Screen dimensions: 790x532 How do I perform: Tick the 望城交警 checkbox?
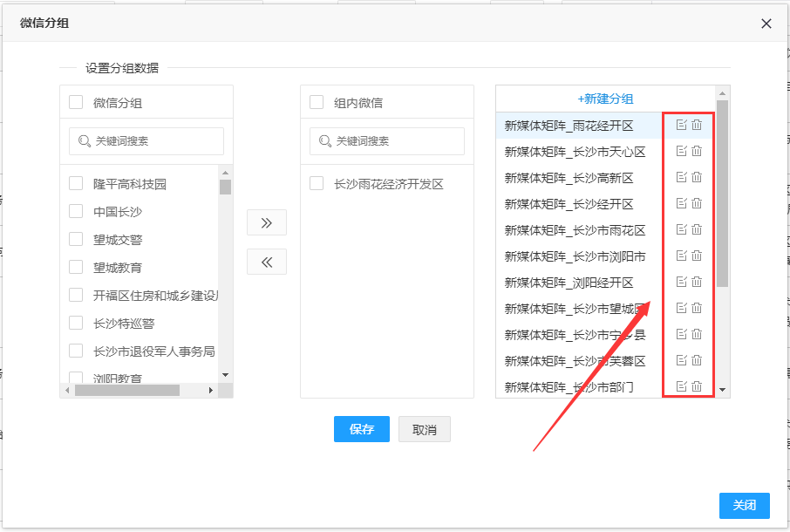(x=76, y=240)
